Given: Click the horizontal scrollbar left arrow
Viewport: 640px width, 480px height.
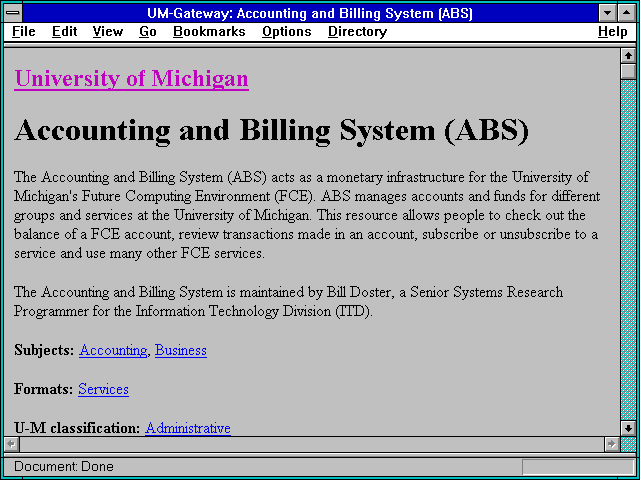Looking at the screenshot, I should [x=12, y=444].
